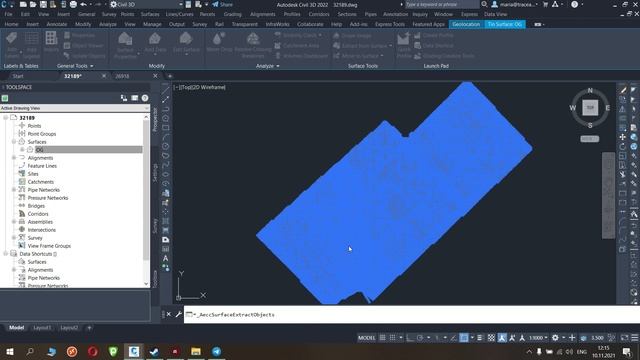Toggle ortho mode in the status bar

[410, 338]
